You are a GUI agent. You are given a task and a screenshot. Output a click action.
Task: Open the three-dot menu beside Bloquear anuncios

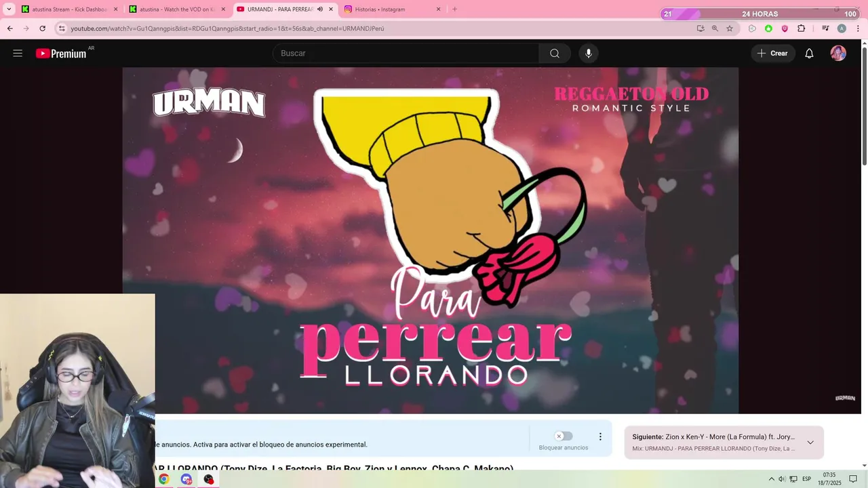point(600,437)
